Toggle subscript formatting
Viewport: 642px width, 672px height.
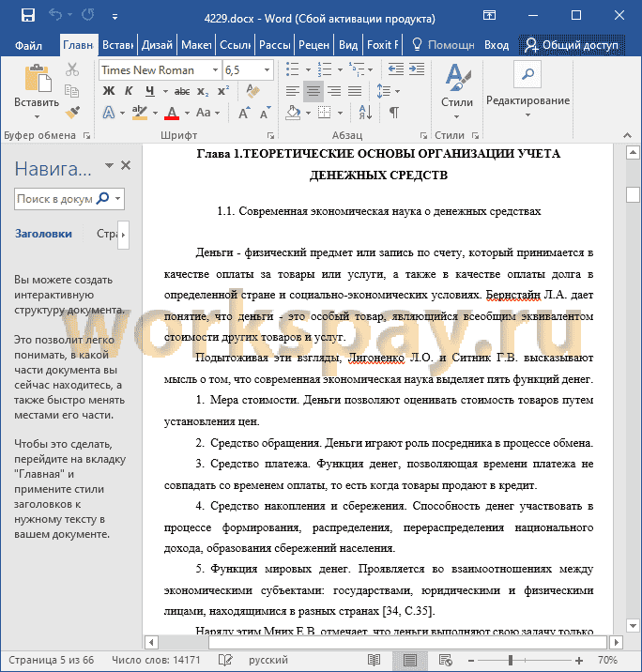[x=203, y=91]
